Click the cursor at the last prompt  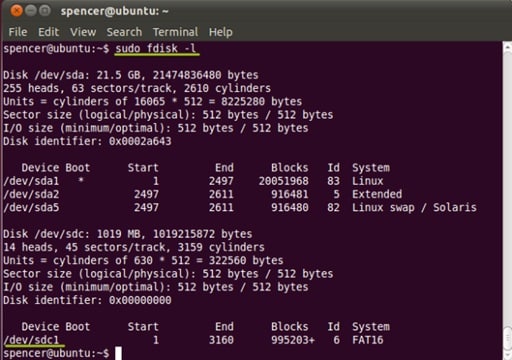tap(118, 353)
